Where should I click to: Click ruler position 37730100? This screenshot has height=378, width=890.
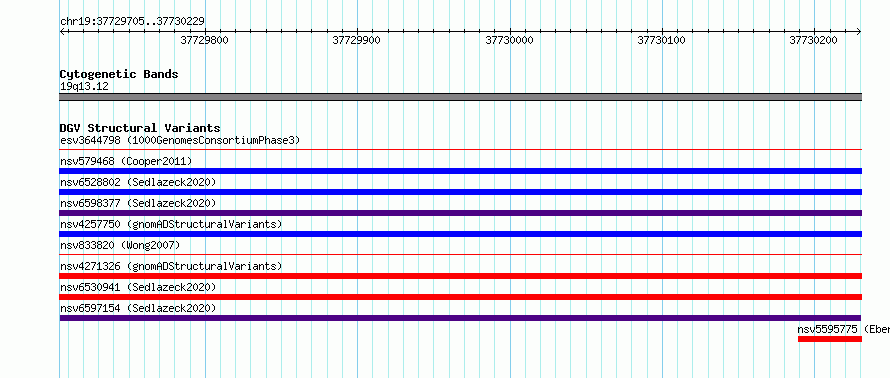(x=661, y=40)
